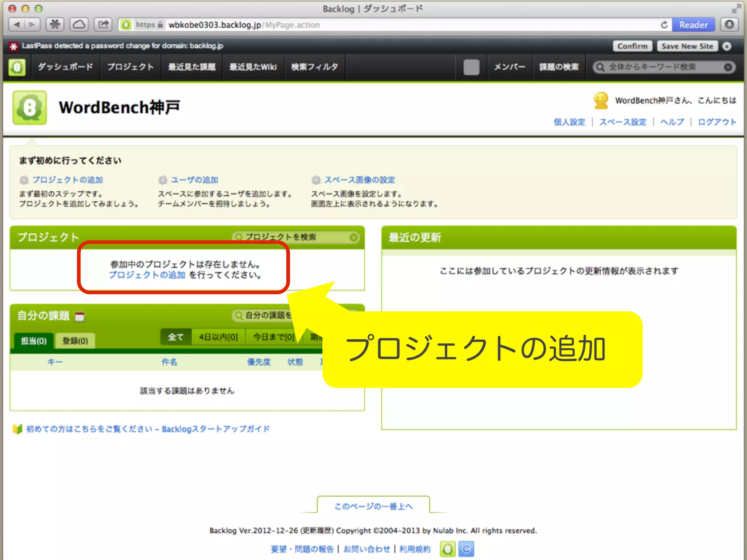Image resolution: width=747 pixels, height=560 pixels.
Task: Click the browser reload icon
Action: tap(664, 25)
